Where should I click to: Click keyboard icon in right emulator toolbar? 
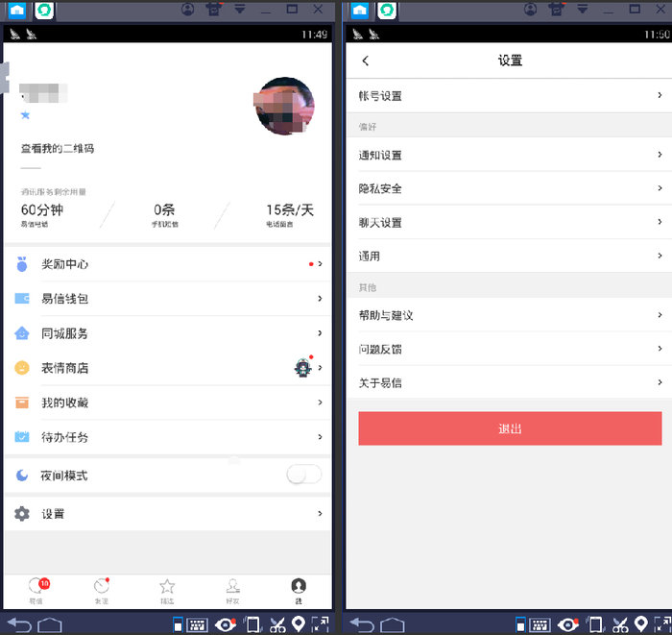click(x=540, y=624)
